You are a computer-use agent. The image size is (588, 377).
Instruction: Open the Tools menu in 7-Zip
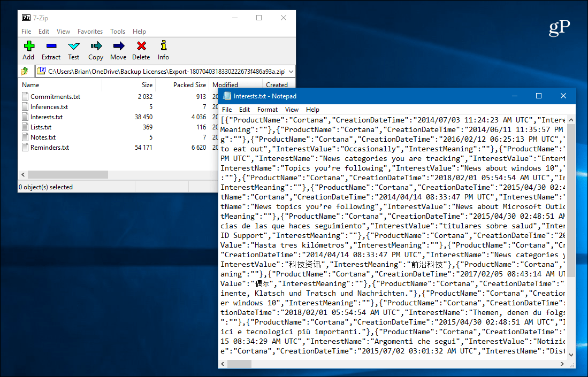[118, 32]
